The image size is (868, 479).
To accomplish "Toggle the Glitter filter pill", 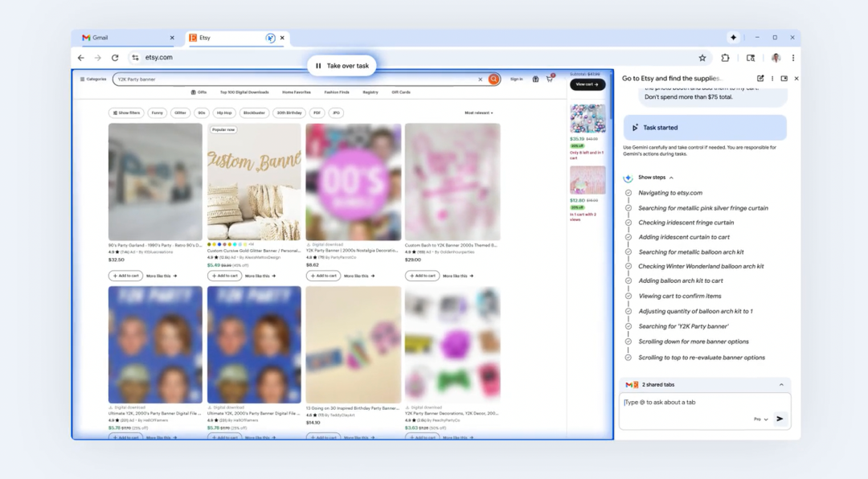I will click(178, 113).
